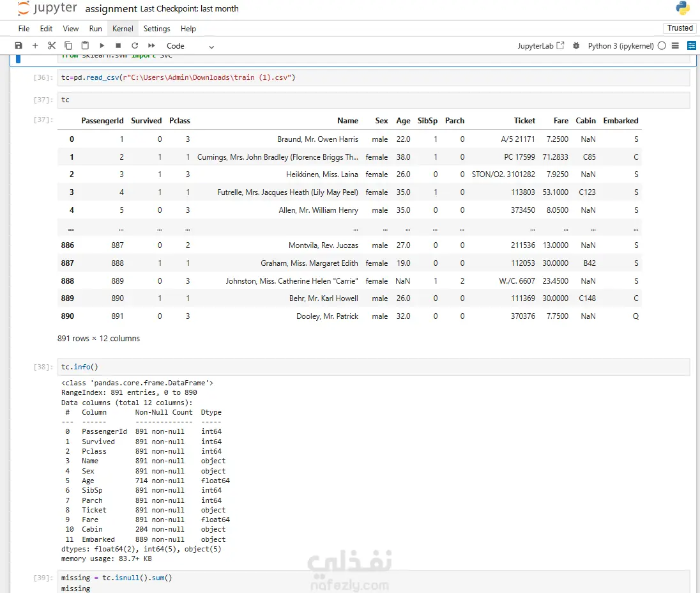
Task: Click the Python logo in the header
Action: (683, 8)
